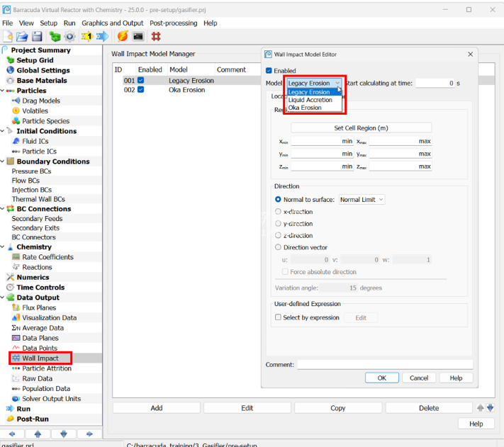Click the green Setup Grid toolbar icon
The width and height of the screenshot is (504, 447).
point(55,36)
